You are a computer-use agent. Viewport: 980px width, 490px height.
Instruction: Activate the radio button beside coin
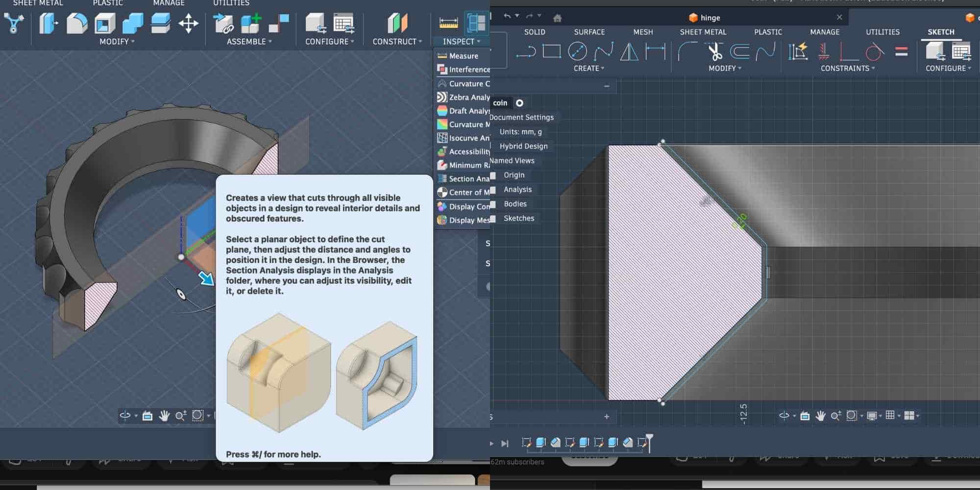[519, 103]
